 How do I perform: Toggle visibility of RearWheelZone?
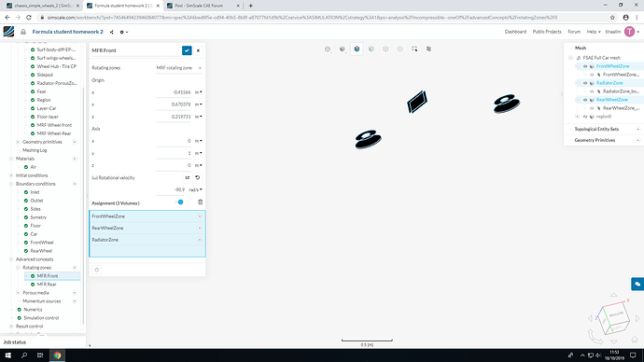(x=585, y=100)
